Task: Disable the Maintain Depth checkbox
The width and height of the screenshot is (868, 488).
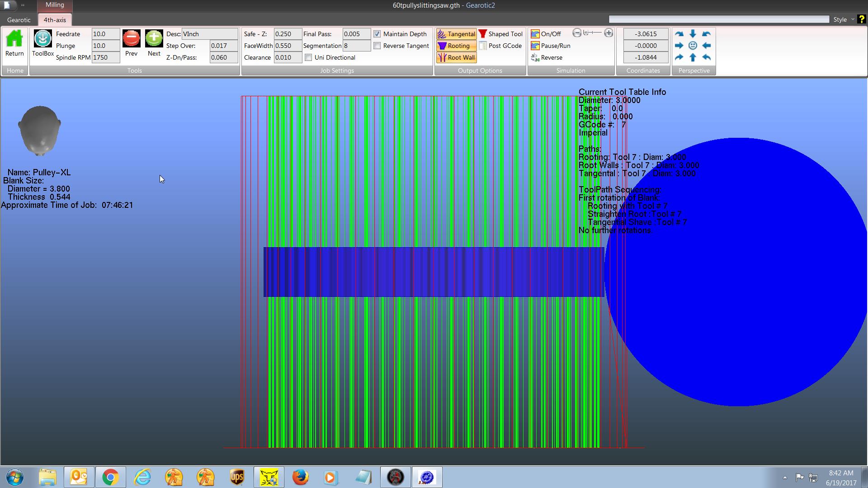Action: tap(377, 34)
